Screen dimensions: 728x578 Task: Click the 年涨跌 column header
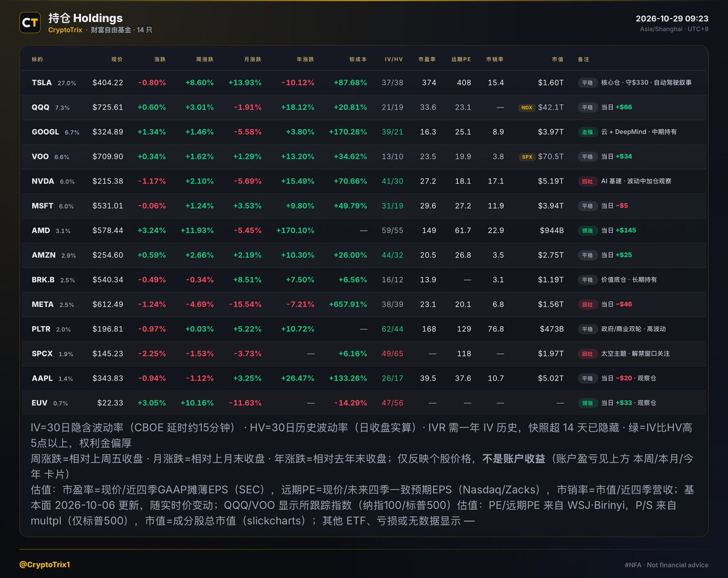(305, 59)
